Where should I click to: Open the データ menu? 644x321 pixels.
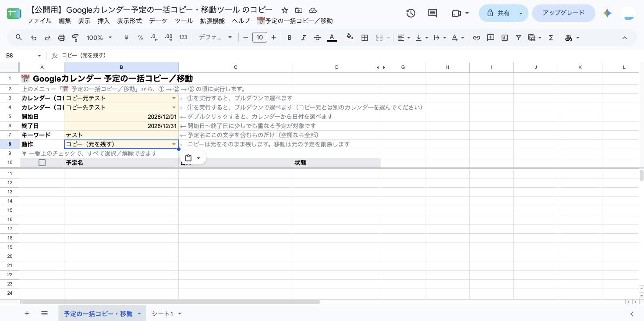[158, 21]
